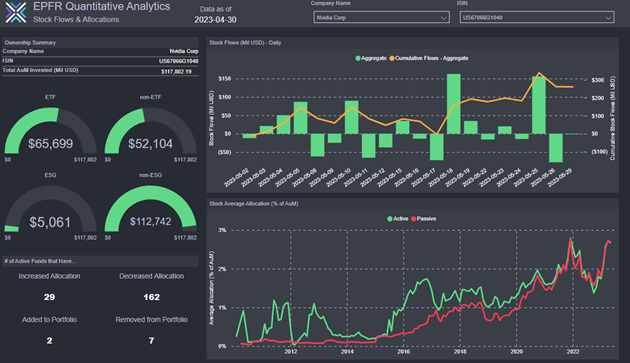
Task: Click the 3% y-axis label on allocation chart
Action: 222,230
